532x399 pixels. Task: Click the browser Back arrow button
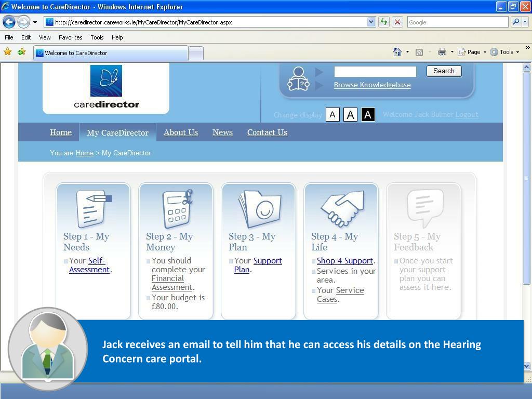coord(9,22)
